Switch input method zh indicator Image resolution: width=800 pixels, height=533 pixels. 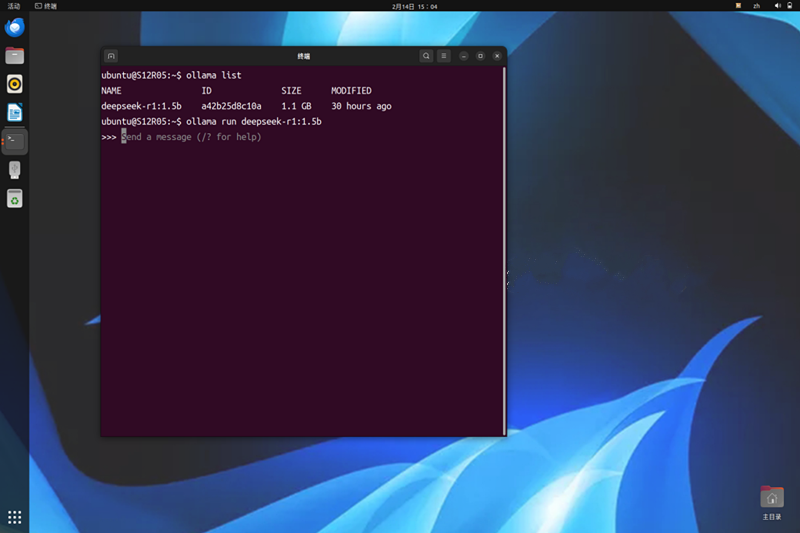pyautogui.click(x=757, y=6)
